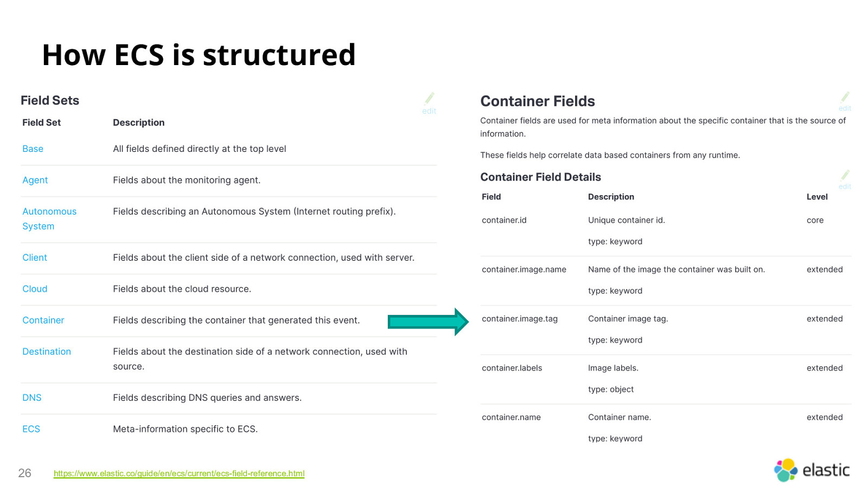Click the Elastic logo in bottom corner
The width and height of the screenshot is (868, 488).
pyautogui.click(x=812, y=470)
